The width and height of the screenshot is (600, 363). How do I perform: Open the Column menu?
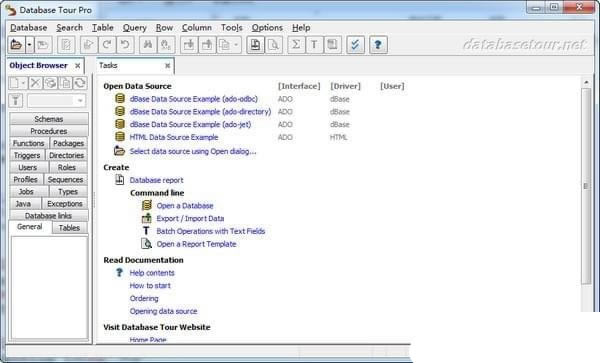point(197,28)
